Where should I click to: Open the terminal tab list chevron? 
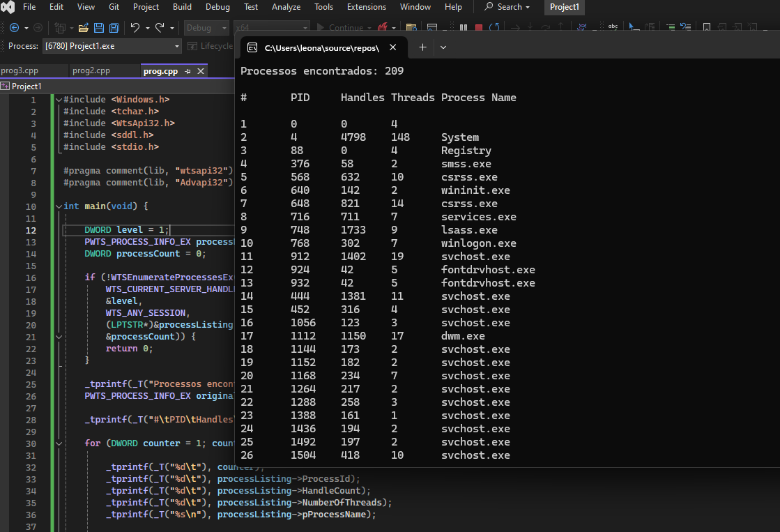(443, 47)
